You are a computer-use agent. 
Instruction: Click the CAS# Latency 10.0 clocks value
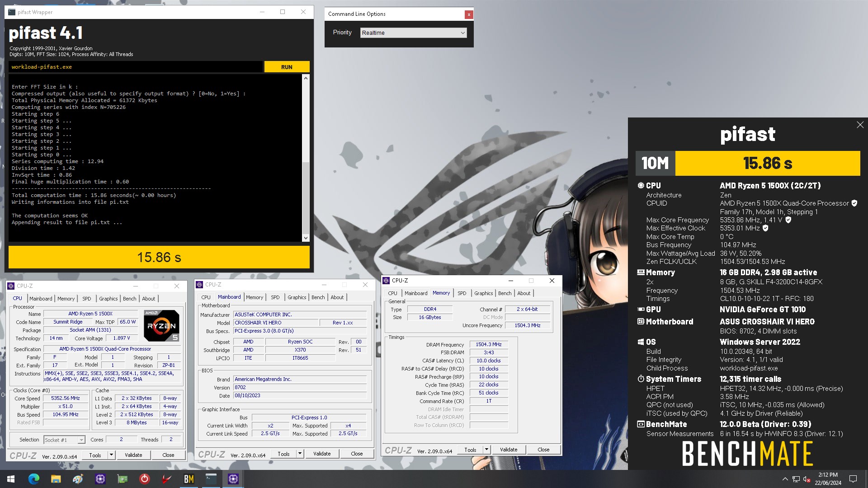[489, 361]
